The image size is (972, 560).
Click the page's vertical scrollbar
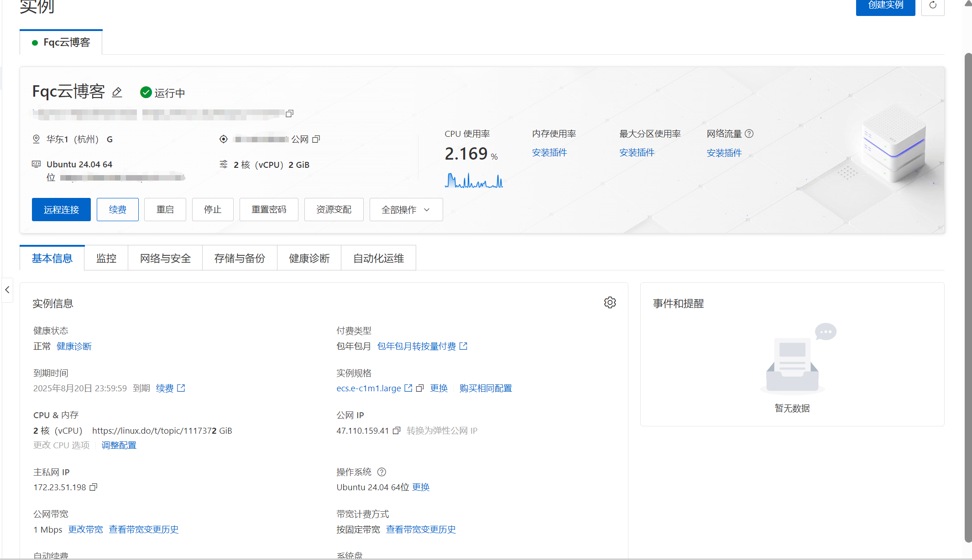coord(967,296)
